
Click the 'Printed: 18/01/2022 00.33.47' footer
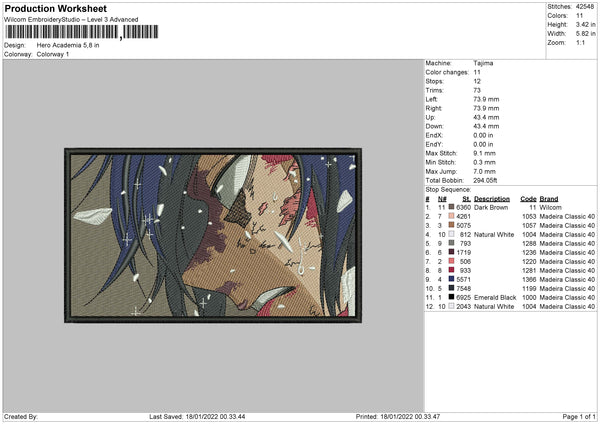(x=398, y=416)
